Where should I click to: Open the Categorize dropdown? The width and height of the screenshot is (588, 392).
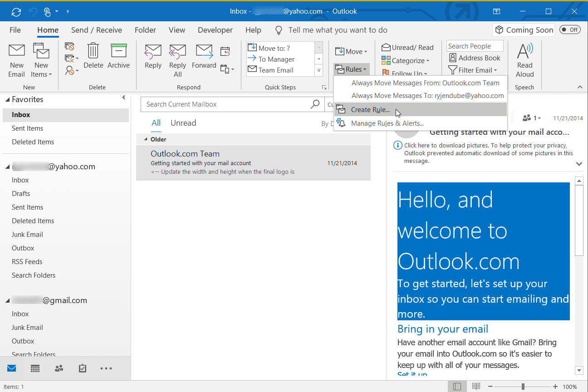pos(405,60)
